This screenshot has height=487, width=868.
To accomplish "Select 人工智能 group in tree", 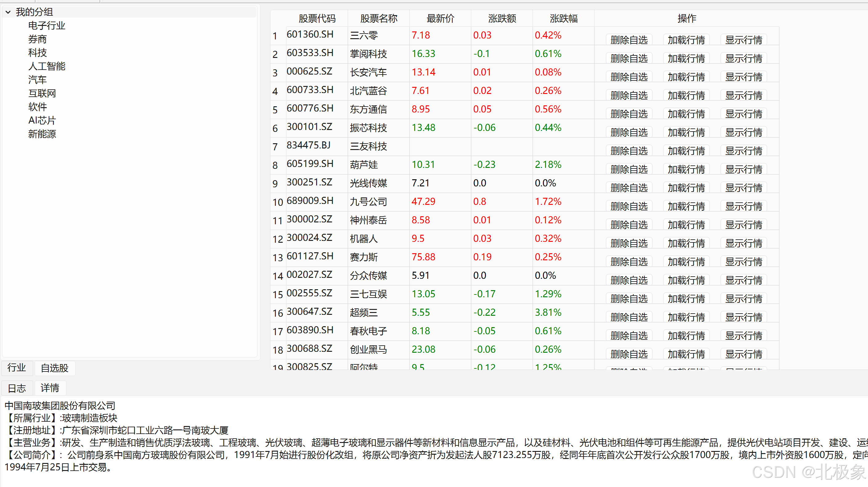I will (47, 66).
